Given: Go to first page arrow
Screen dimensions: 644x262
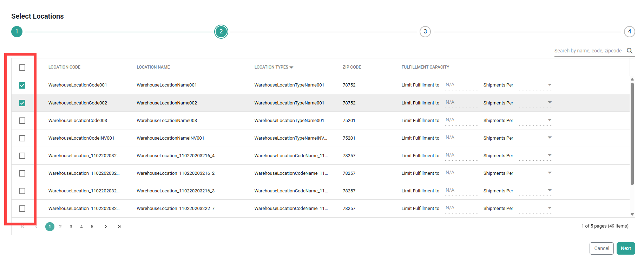Looking at the screenshot, I should [22, 227].
